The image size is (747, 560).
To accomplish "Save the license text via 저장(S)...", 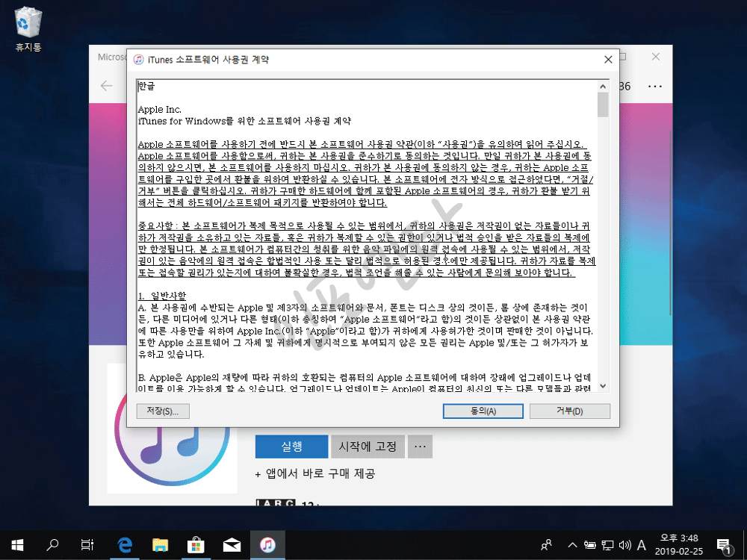I will pos(163,411).
